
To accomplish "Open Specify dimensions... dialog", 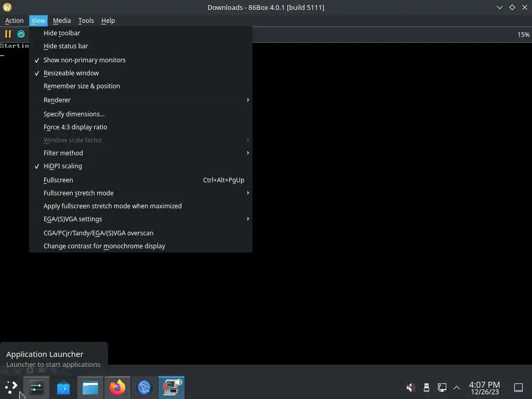I will [140, 114].
